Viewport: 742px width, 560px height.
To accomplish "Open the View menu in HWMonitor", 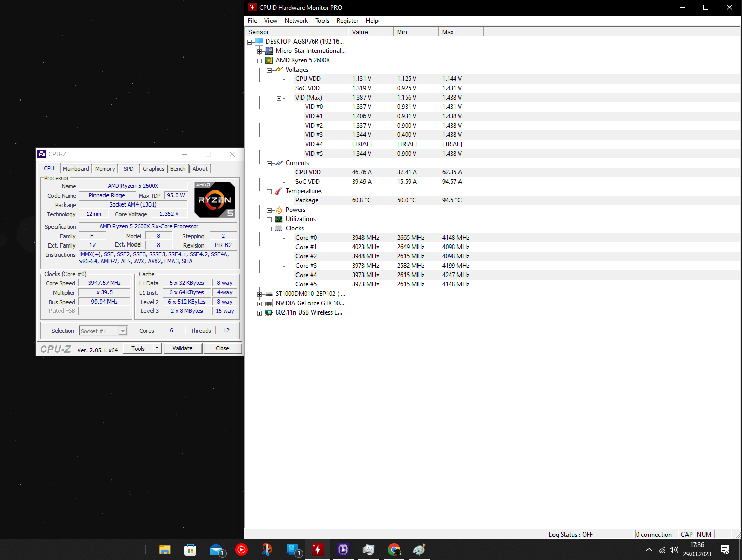I will (271, 21).
